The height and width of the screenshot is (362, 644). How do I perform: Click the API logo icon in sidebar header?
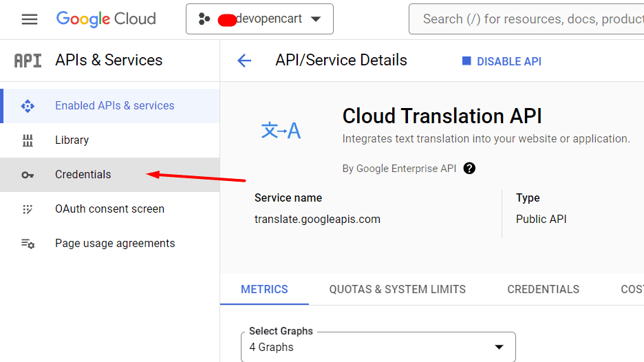click(x=28, y=61)
